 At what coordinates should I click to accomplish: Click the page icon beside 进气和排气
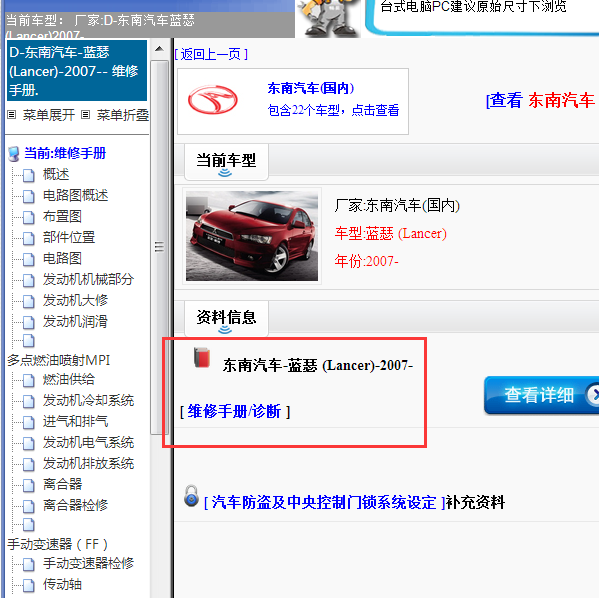coord(28,422)
